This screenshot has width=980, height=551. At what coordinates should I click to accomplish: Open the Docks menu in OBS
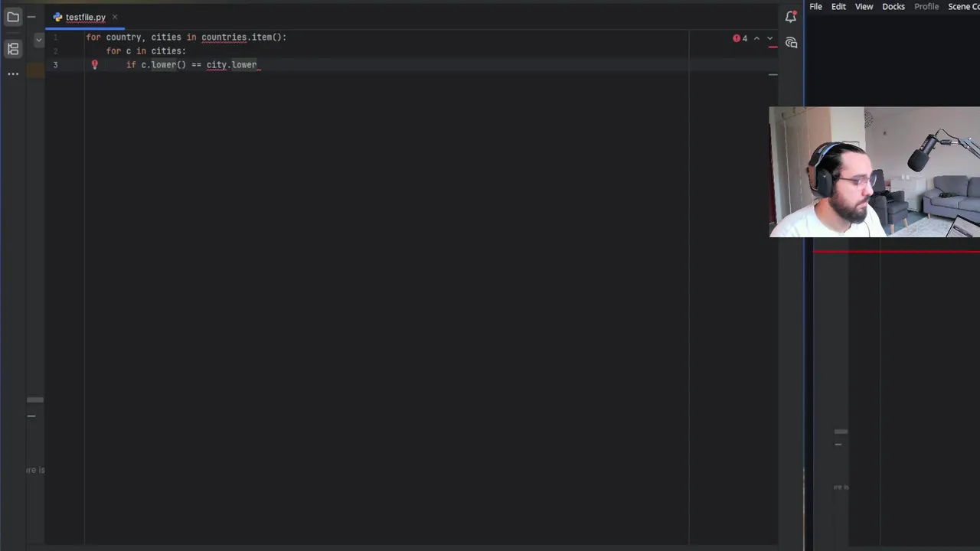pos(893,6)
